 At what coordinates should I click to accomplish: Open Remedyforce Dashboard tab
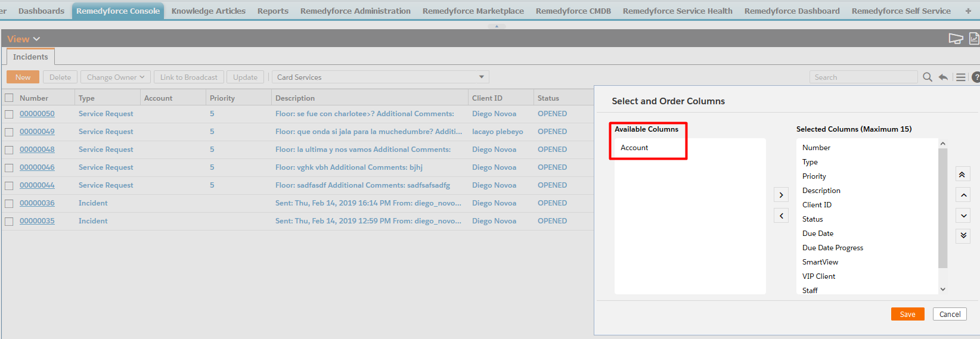[792, 11]
